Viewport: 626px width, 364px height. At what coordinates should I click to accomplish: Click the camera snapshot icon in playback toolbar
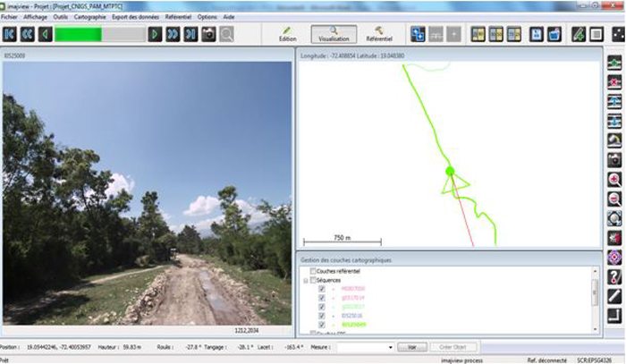coord(208,34)
